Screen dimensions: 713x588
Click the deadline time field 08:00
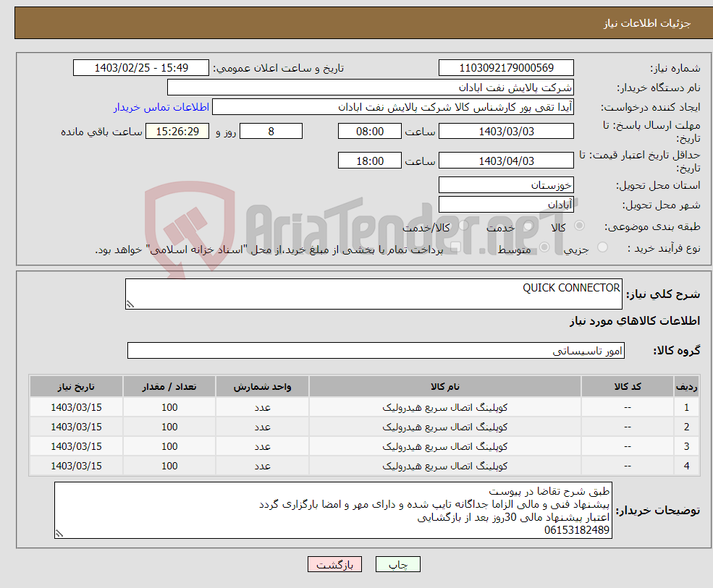coord(370,132)
